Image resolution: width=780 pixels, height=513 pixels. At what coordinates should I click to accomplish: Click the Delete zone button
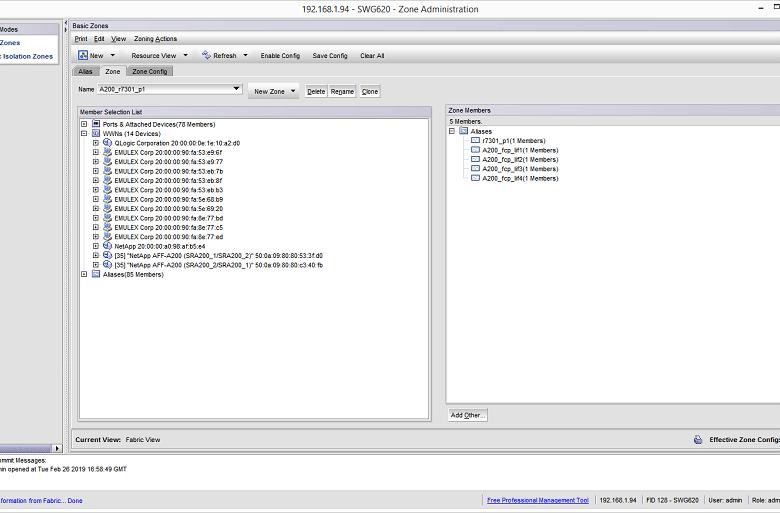click(x=316, y=92)
